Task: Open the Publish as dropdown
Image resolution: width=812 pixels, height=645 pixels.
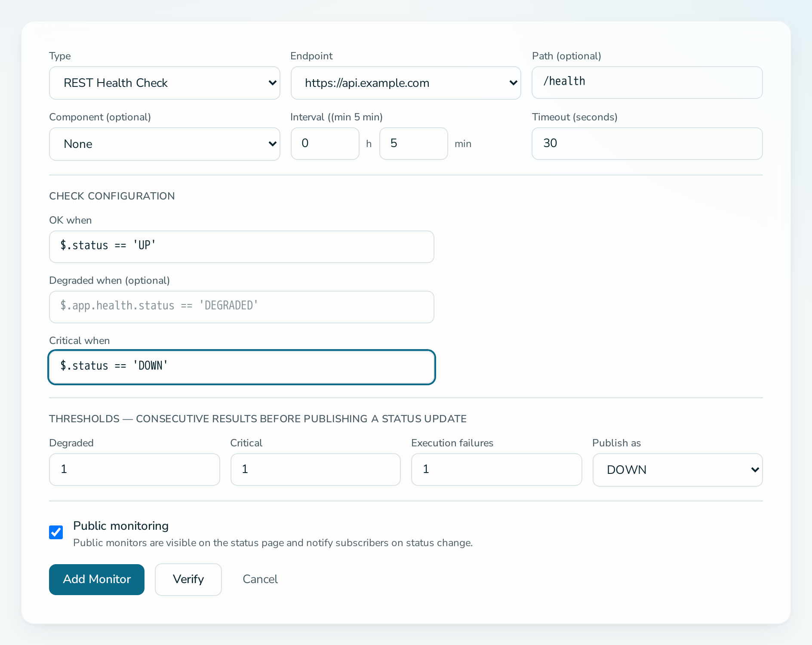Action: 677,470
